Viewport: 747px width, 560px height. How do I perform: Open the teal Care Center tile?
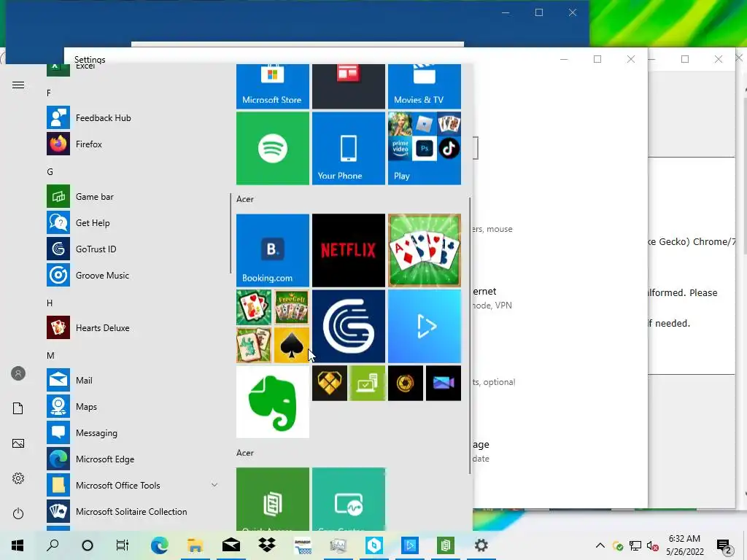[x=348, y=499]
